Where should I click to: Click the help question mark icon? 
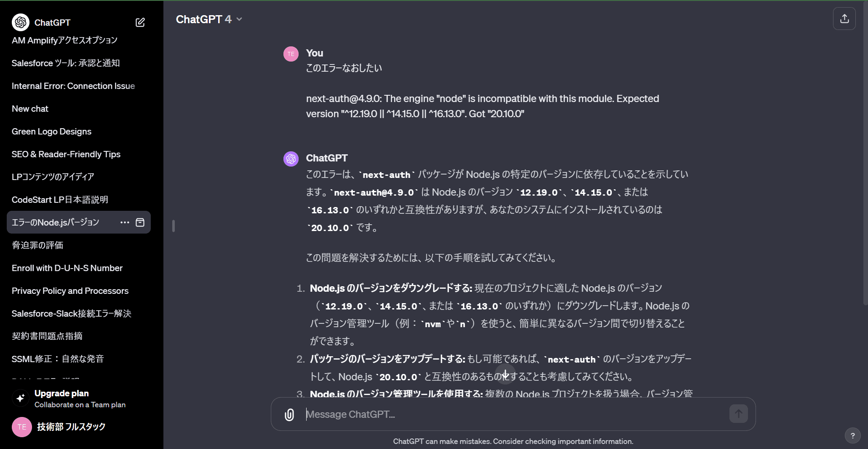point(852,436)
